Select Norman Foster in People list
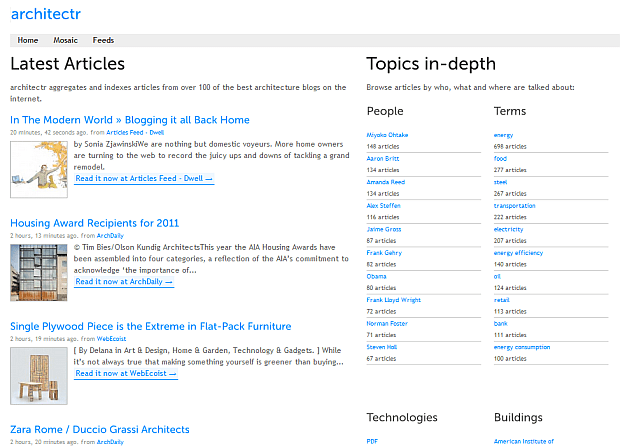Image resolution: width=620 pixels, height=446 pixels. pyautogui.click(x=387, y=323)
